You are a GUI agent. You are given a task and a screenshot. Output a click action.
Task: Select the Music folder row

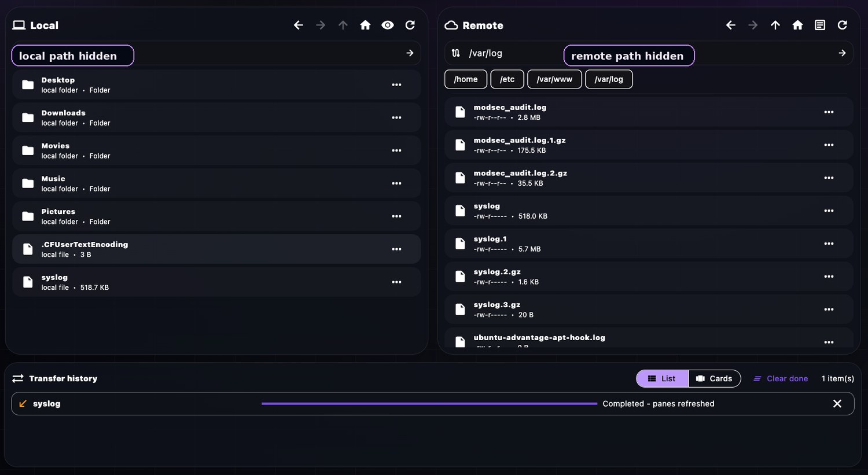click(x=216, y=183)
